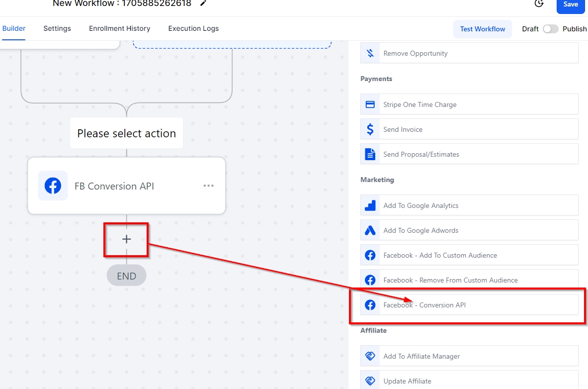588x389 pixels.
Task: Open the Enrollment History tab
Action: coord(119,28)
